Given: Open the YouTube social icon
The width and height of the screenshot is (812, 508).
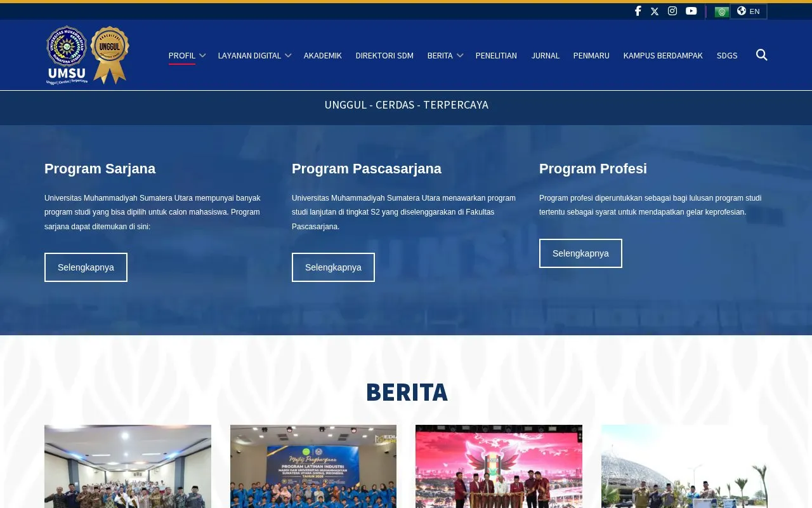Looking at the screenshot, I should (691, 11).
